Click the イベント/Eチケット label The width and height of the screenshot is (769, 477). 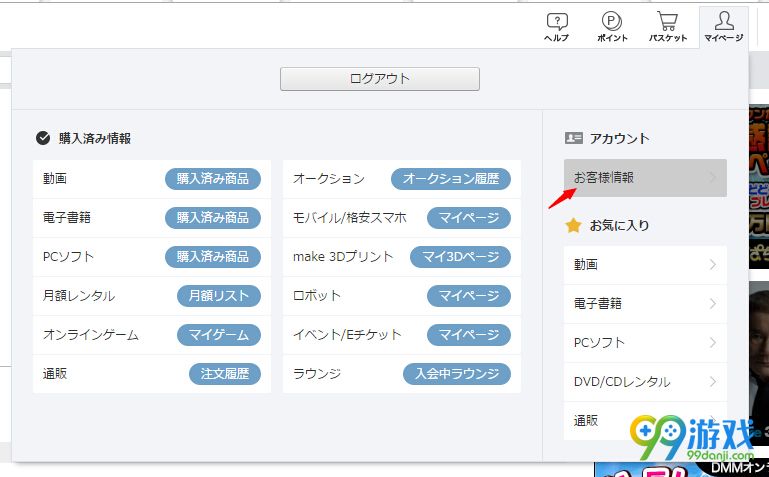tap(347, 335)
